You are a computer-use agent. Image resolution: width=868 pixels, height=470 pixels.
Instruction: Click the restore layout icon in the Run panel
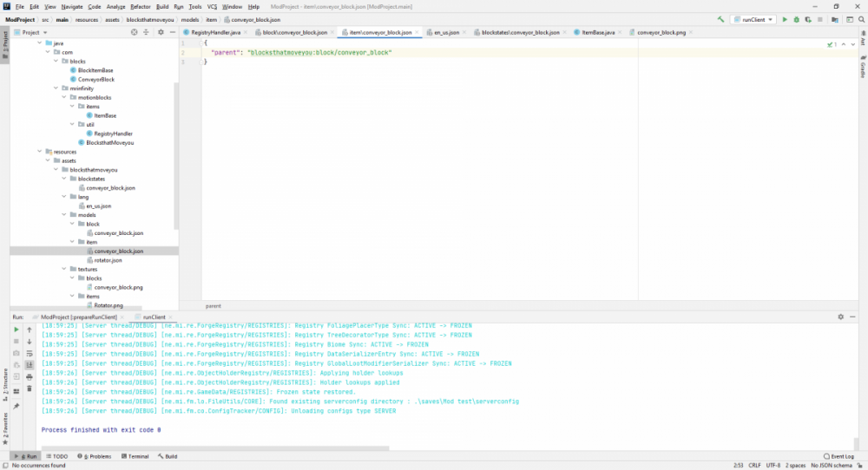click(x=16, y=391)
